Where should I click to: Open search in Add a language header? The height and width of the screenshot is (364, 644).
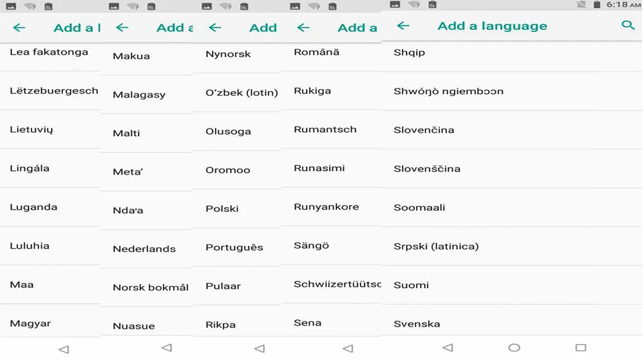coord(627,25)
